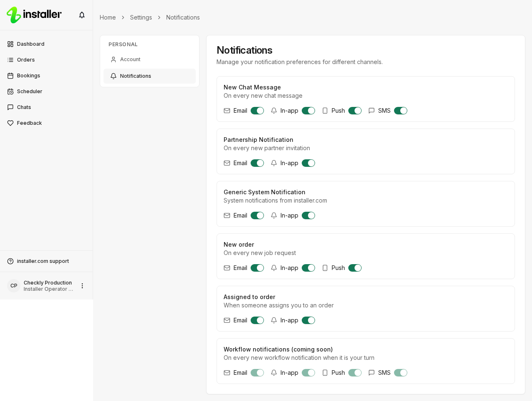This screenshot has width=532, height=401.
Task: Toggle Email for Workflow notifications
Action: (x=257, y=373)
